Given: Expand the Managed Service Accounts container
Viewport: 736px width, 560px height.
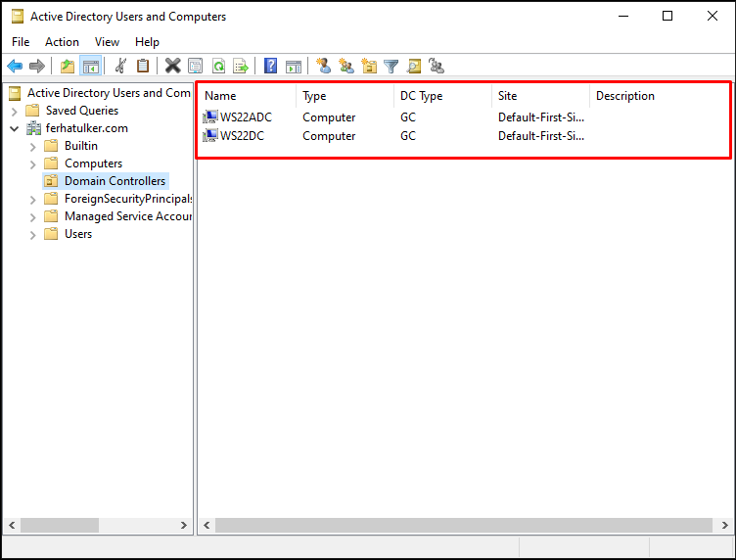Looking at the screenshot, I should 32,217.
